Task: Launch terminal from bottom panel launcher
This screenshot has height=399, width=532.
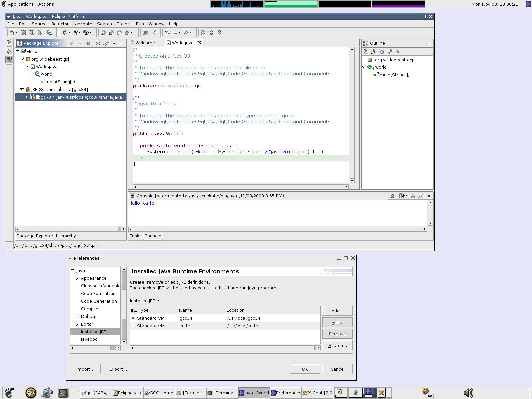Action: (63, 393)
